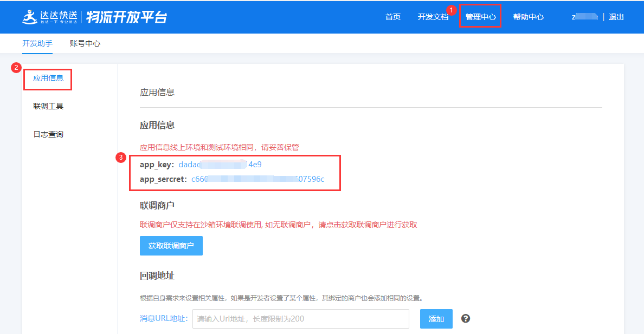Focus the 消息URL地址 input field
644x334 pixels.
pyautogui.click(x=301, y=319)
